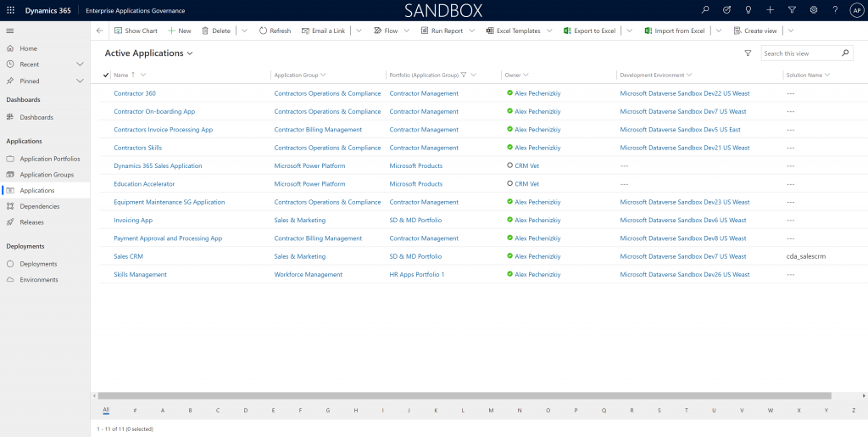
Task: Open the Contractor 360 record link
Action: pos(135,93)
